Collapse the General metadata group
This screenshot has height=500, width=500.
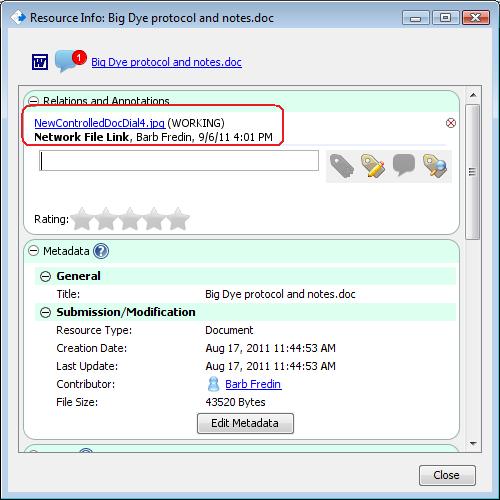pyautogui.click(x=45, y=276)
